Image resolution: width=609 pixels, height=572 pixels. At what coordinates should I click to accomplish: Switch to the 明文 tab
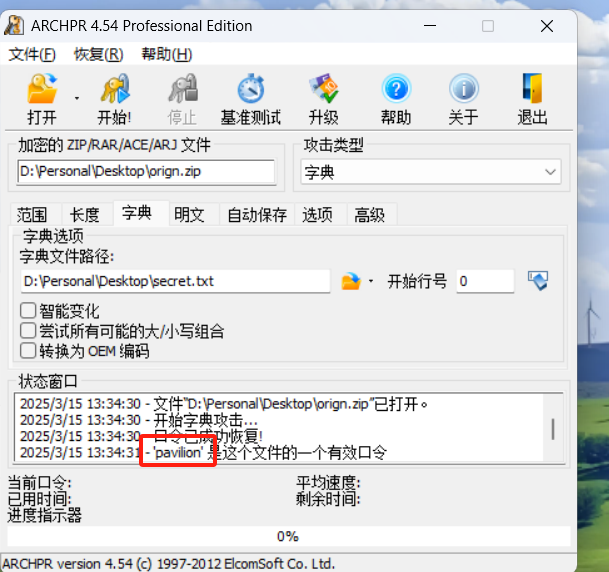(x=189, y=215)
